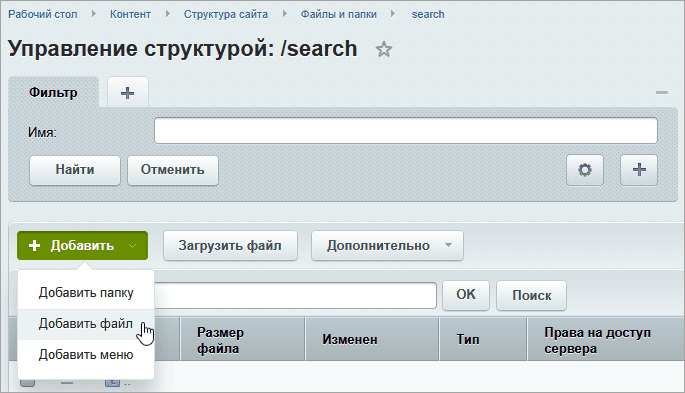685x393 pixels.
Task: Add page to favorites with star icon
Action: click(384, 49)
